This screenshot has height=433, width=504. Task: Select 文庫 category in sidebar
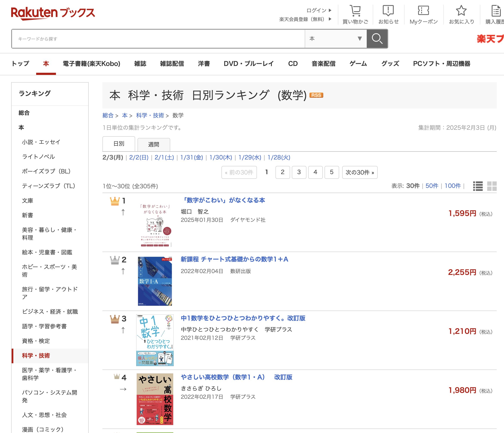coord(28,201)
